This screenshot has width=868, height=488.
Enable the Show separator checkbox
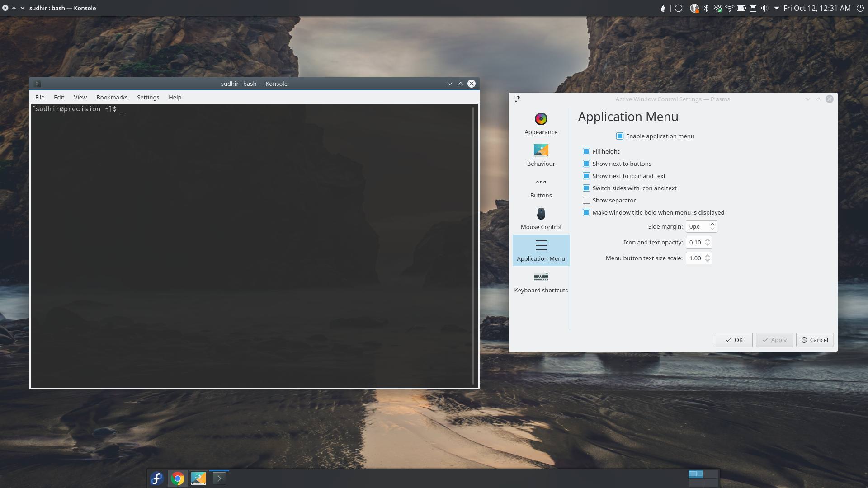click(586, 200)
